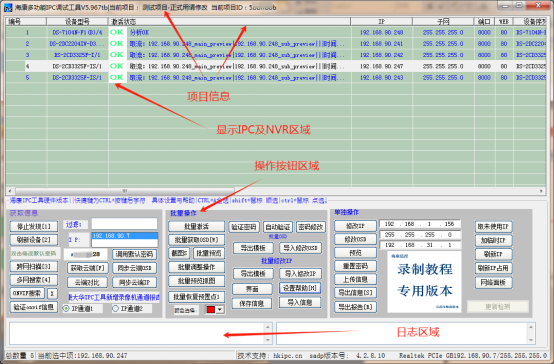
Task: Click the left log text area
Action: pyautogui.click(x=141, y=333)
